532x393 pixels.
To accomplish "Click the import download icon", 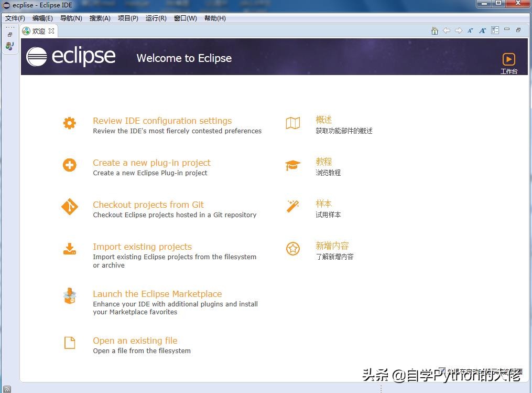I will point(70,249).
